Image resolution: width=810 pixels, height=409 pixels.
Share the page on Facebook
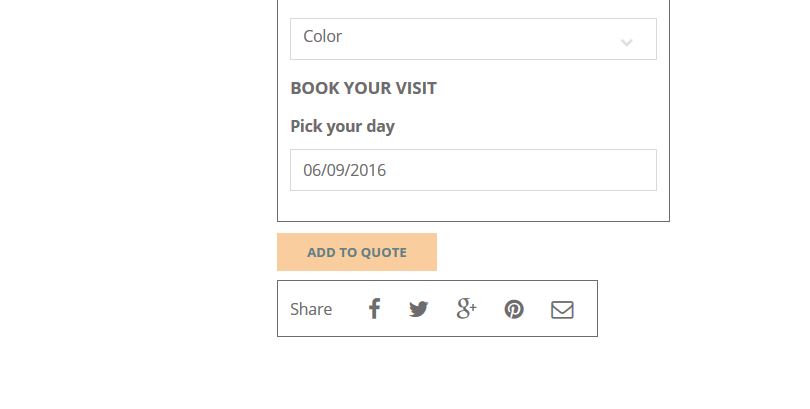374,309
